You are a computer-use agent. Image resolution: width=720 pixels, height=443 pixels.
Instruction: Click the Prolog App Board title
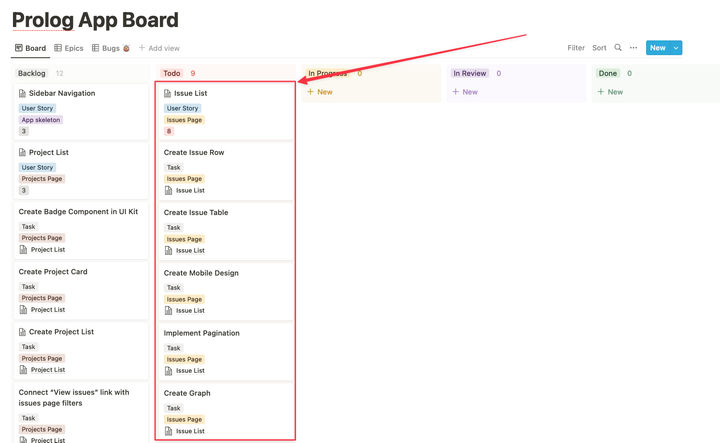pos(95,20)
